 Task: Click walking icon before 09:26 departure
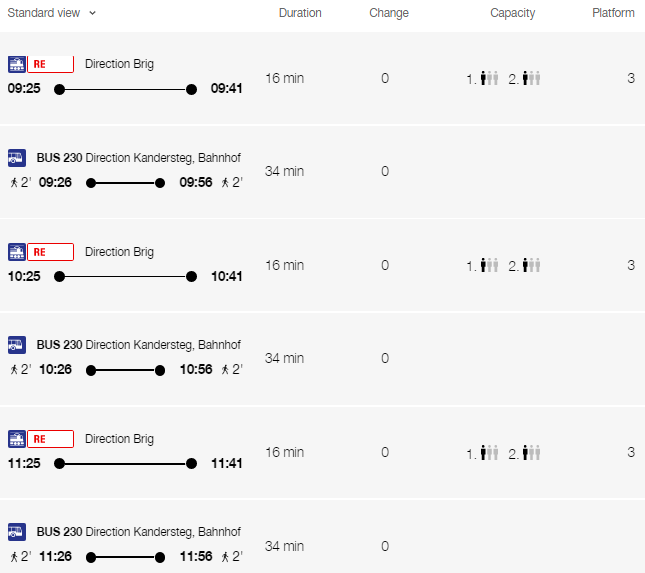pos(14,182)
